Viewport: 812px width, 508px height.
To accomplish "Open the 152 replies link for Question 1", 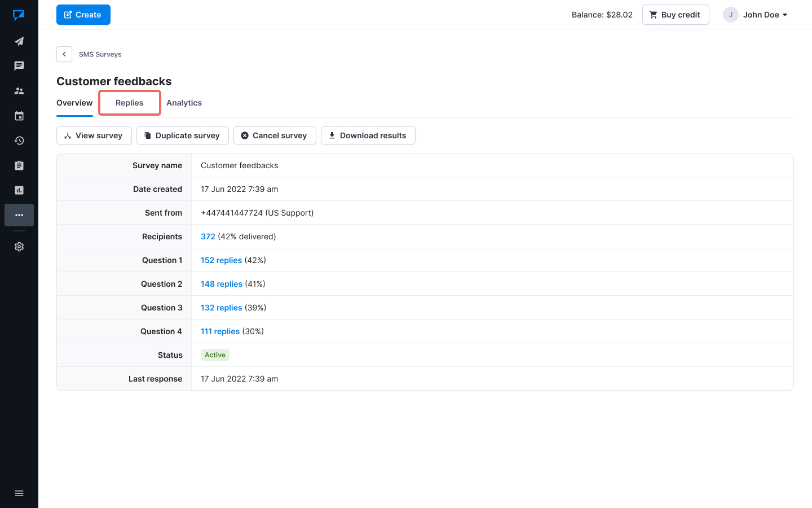I will [221, 260].
